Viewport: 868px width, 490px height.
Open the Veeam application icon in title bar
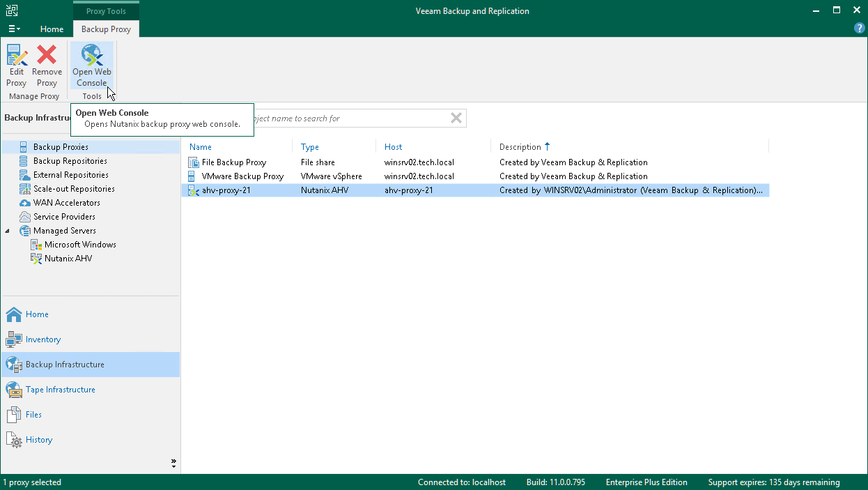(x=12, y=11)
